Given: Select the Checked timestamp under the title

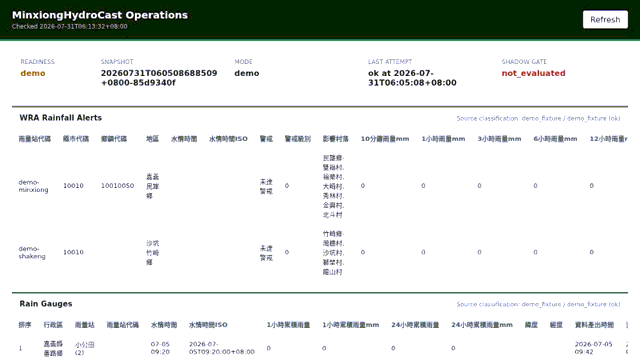Looking at the screenshot, I should click(69, 27).
